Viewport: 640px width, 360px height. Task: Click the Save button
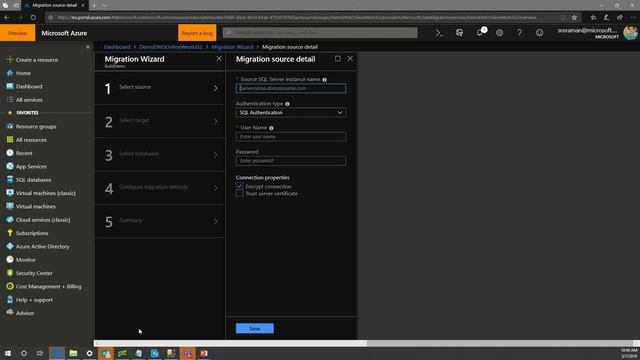coord(255,328)
